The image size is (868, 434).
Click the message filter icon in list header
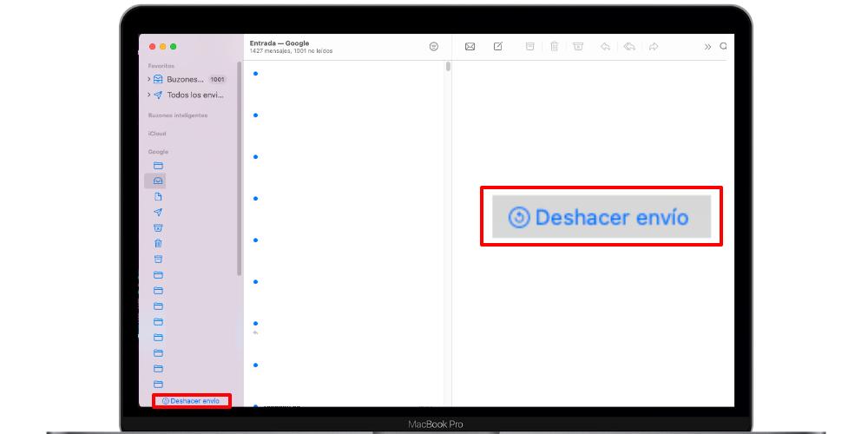(434, 47)
